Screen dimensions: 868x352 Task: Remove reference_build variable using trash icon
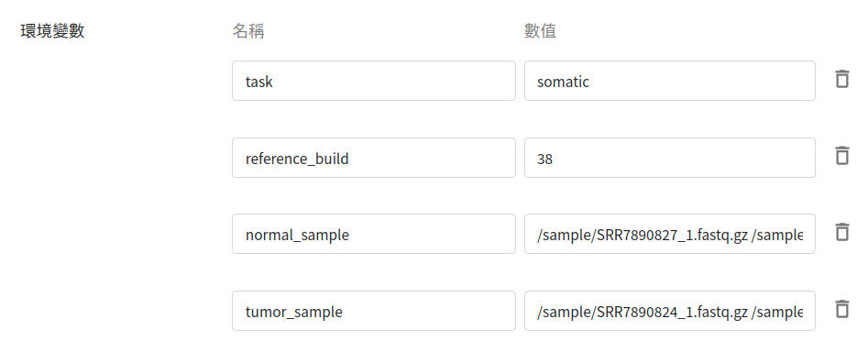pyautogui.click(x=842, y=156)
